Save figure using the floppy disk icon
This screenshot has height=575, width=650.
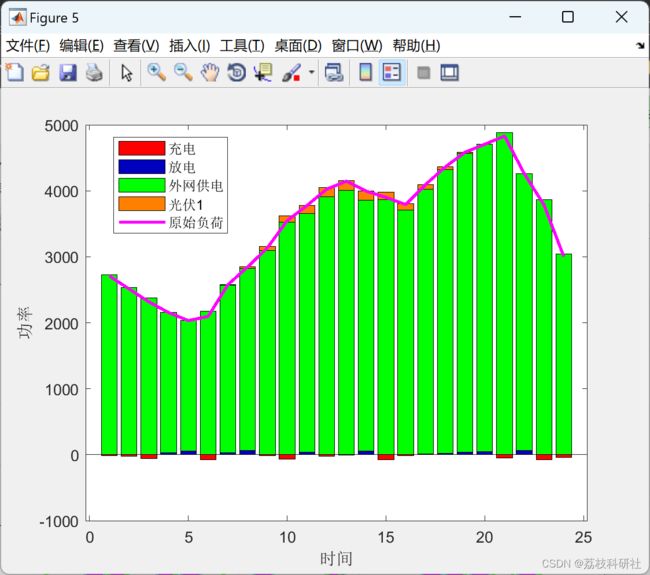(x=68, y=73)
